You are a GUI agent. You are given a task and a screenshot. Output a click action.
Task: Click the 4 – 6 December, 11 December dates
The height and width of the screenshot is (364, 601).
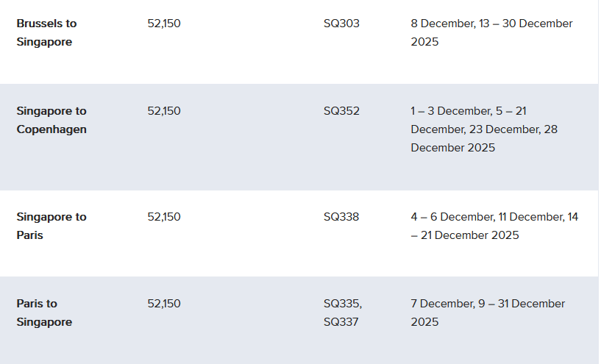[494, 217]
